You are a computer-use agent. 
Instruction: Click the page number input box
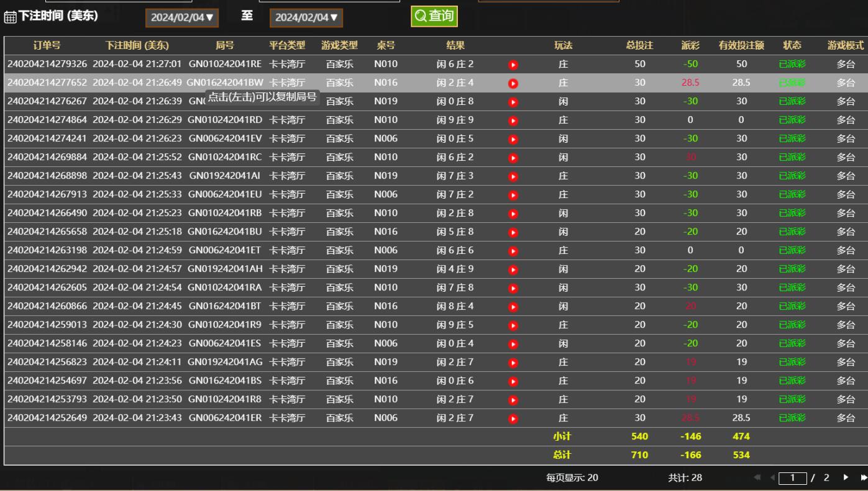(793, 478)
